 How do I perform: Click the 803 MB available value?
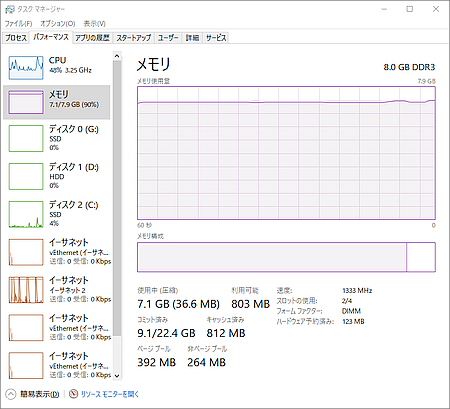pos(250,304)
